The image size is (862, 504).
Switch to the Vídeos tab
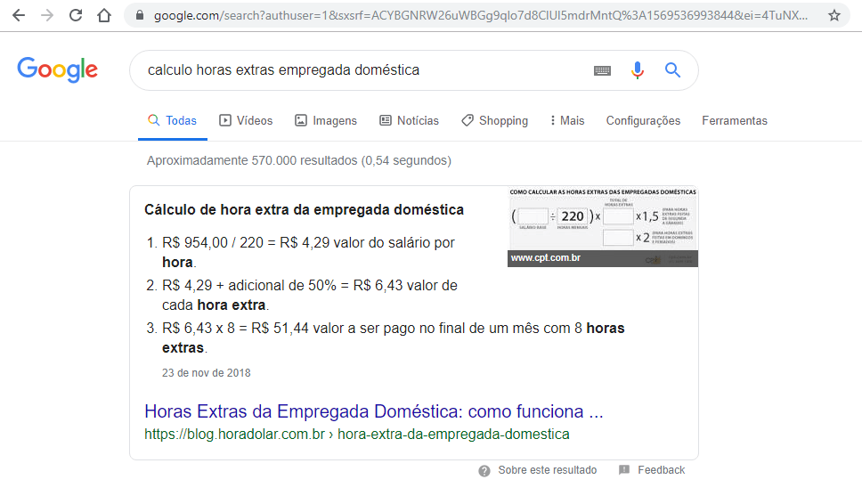[246, 120]
